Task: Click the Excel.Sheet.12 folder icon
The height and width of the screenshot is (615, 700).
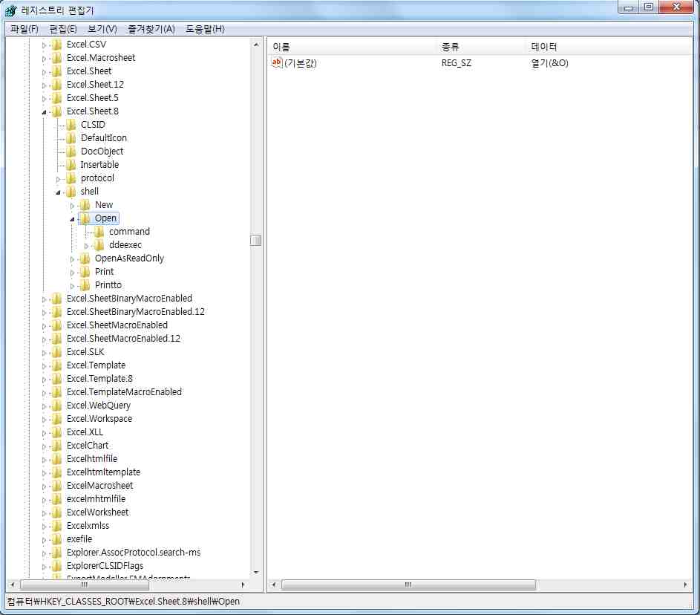Action: coord(56,85)
